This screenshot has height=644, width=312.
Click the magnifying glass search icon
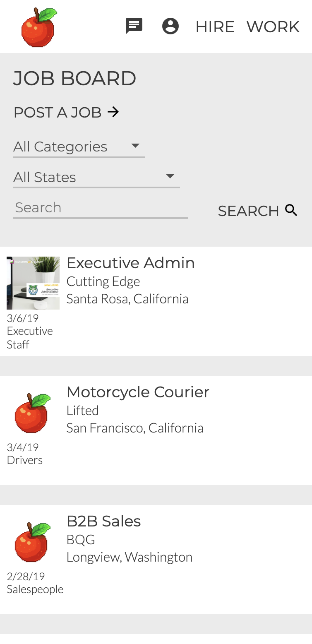292,210
